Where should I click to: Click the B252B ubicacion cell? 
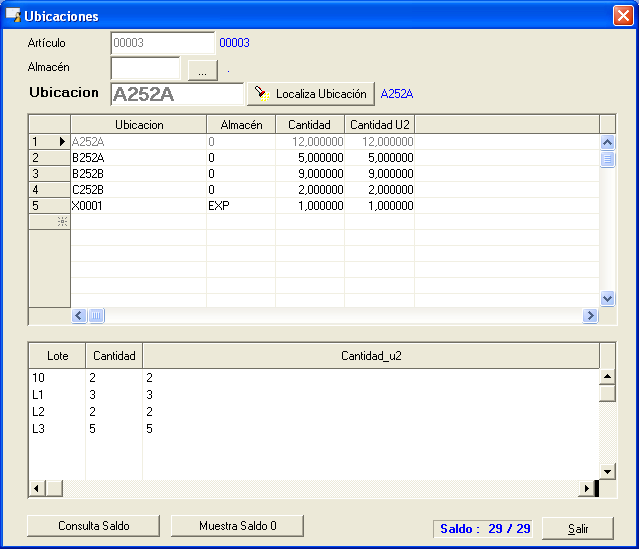tap(139, 174)
